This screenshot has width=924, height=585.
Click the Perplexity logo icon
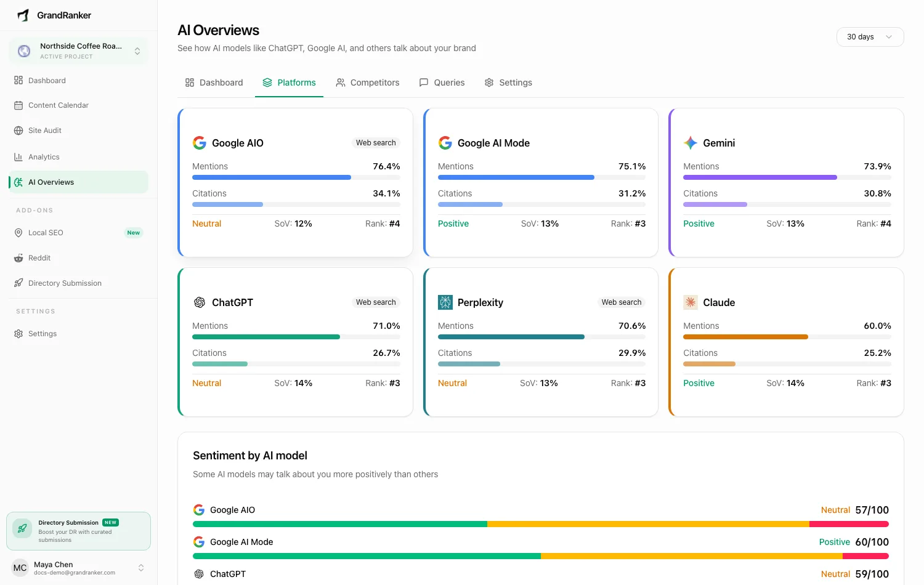coord(445,302)
